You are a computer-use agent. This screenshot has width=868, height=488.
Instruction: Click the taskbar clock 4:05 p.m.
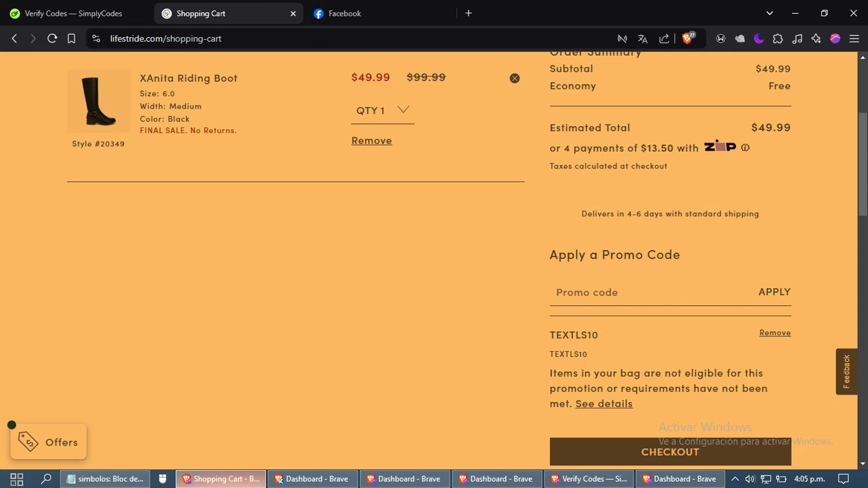click(810, 479)
